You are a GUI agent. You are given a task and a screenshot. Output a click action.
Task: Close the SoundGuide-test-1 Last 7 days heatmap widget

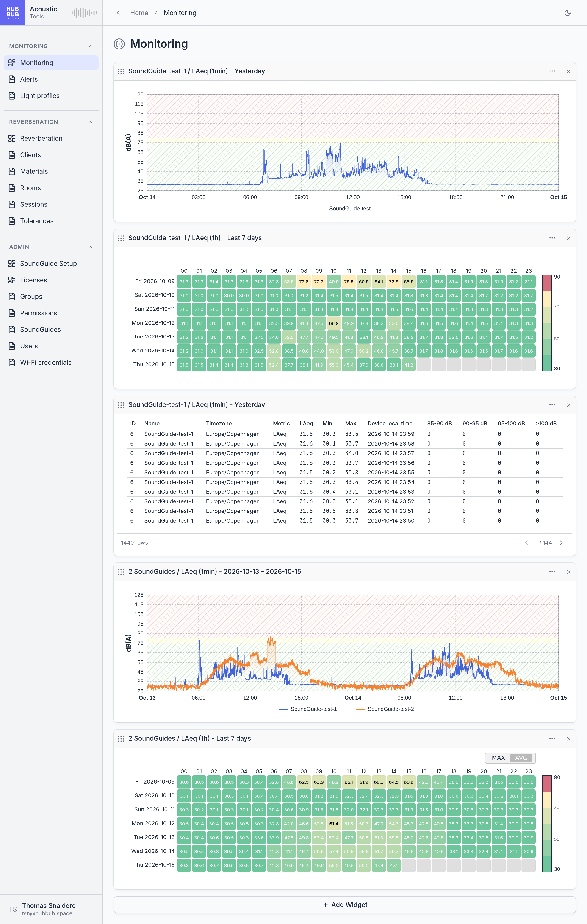tap(569, 238)
